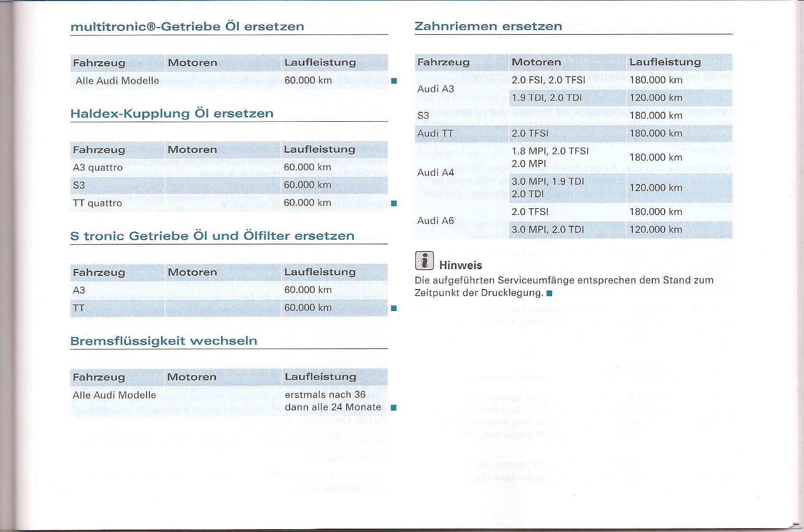Click "Motoren" header in the Zahnriemen table

click(x=536, y=62)
